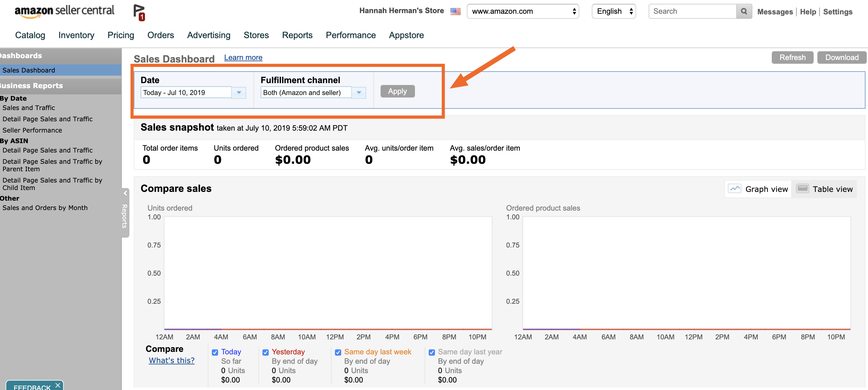Open Detail Page Sales by Child Item

[52, 184]
